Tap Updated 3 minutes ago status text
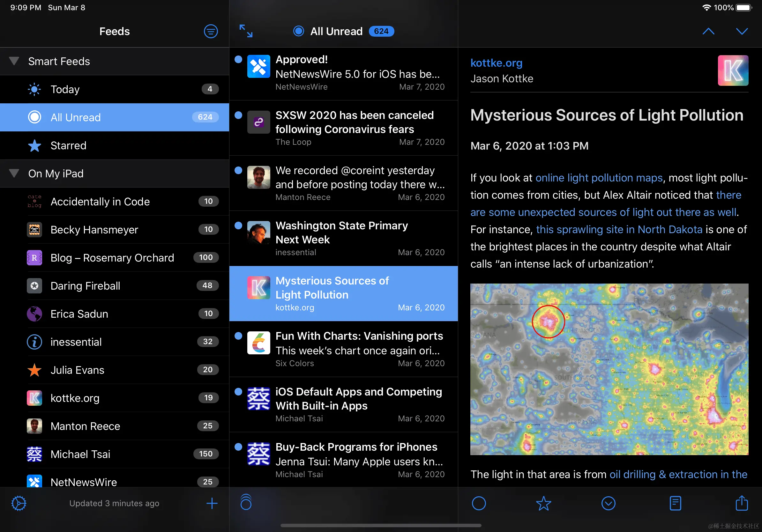The width and height of the screenshot is (762, 532). point(114,503)
